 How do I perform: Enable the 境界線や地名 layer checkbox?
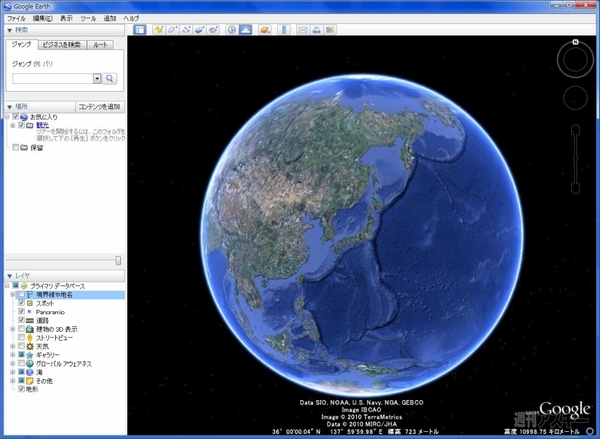(21, 295)
